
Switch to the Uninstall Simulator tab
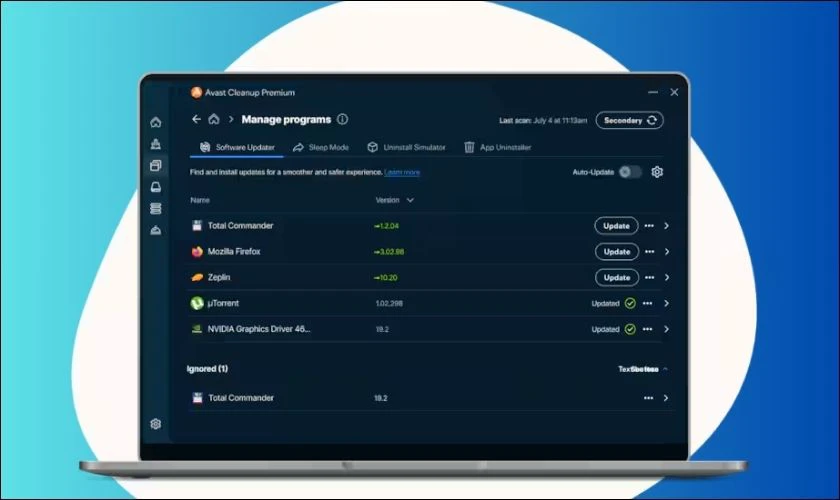coord(406,147)
